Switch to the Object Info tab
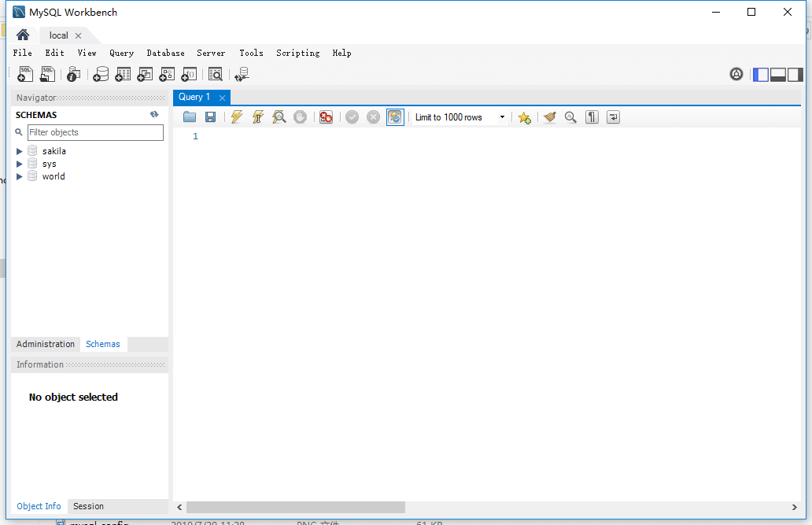The width and height of the screenshot is (812, 525). pos(39,506)
